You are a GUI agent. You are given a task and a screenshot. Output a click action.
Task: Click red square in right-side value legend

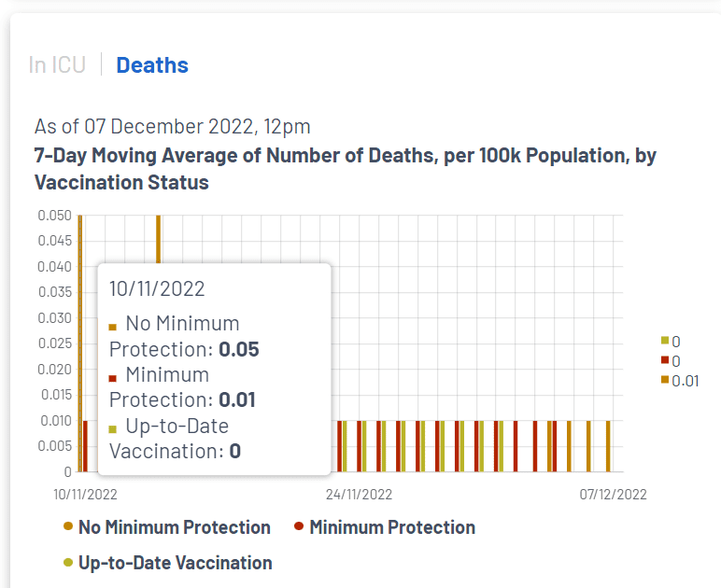click(x=664, y=360)
